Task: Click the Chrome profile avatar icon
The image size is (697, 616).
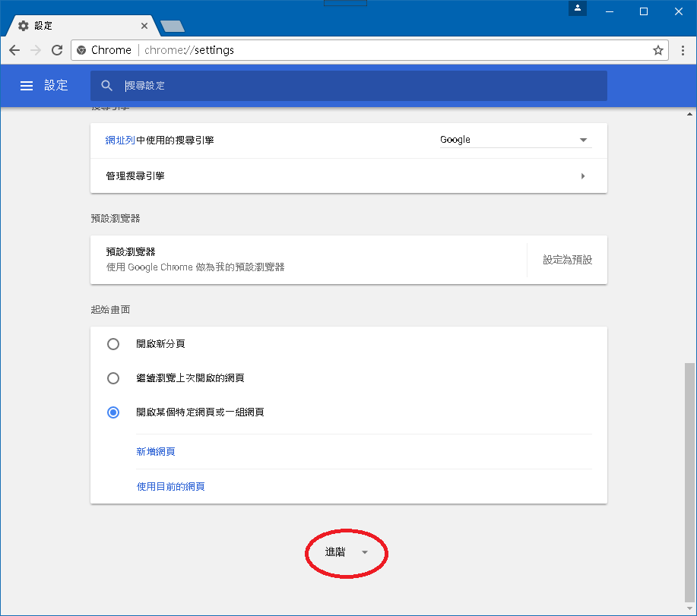Action: [x=578, y=8]
